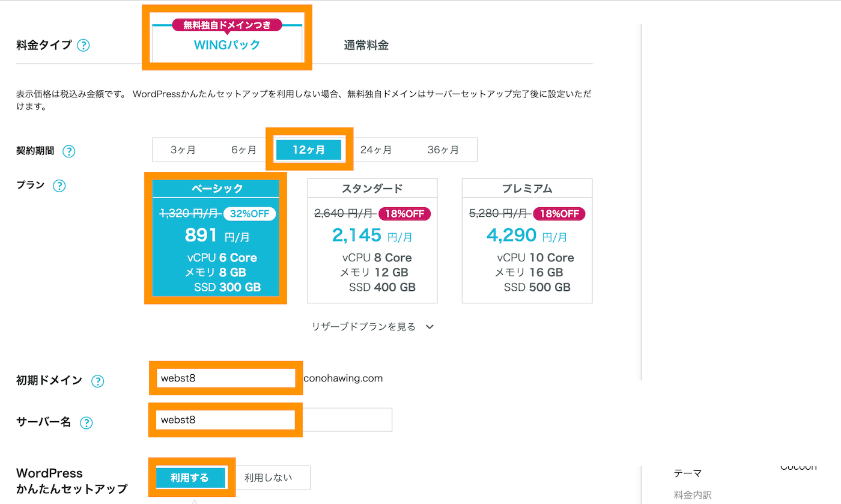The image size is (841, 504).
Task: Click the 4,290 円/月 price
Action: pos(527,235)
